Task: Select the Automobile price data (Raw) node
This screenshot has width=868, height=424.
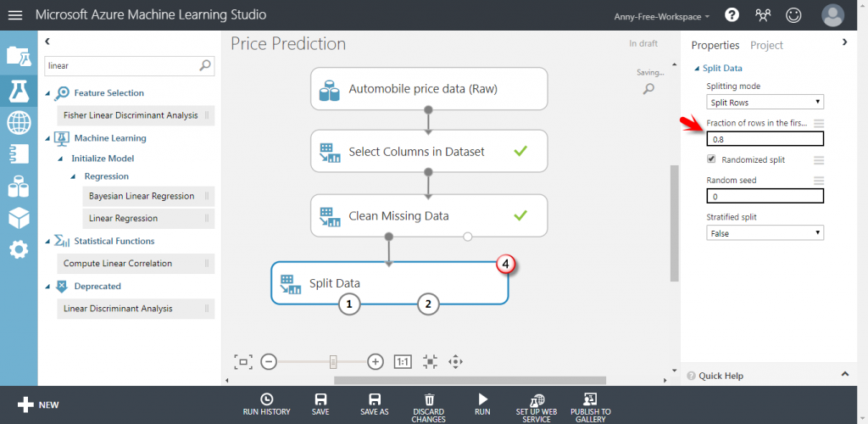Action: [x=429, y=88]
